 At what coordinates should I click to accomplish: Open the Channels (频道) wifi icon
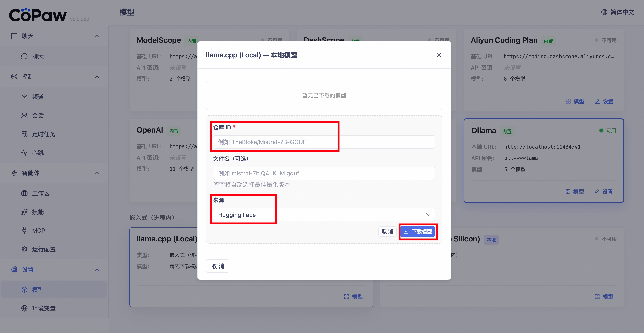24,97
